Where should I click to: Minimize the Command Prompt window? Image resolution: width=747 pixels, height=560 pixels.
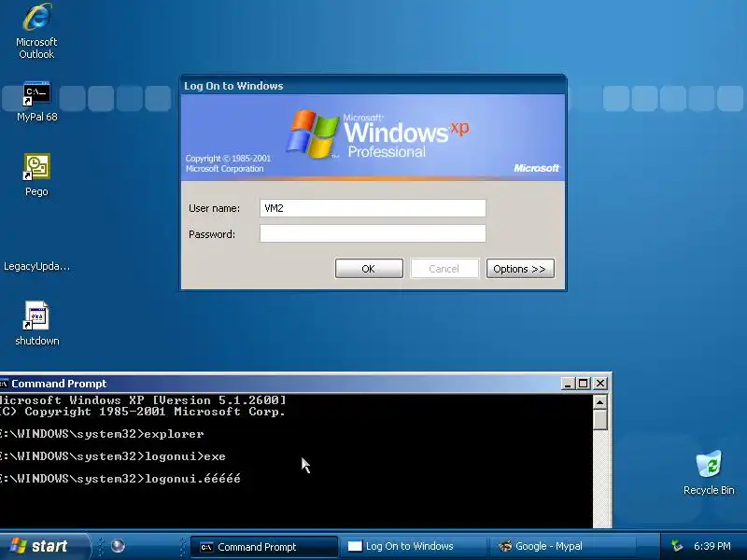click(567, 384)
